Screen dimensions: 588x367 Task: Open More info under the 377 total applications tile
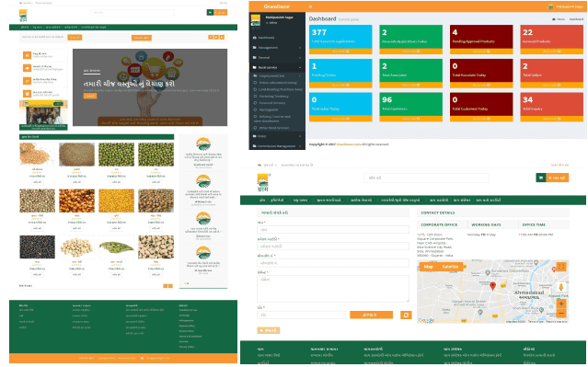tap(340, 52)
